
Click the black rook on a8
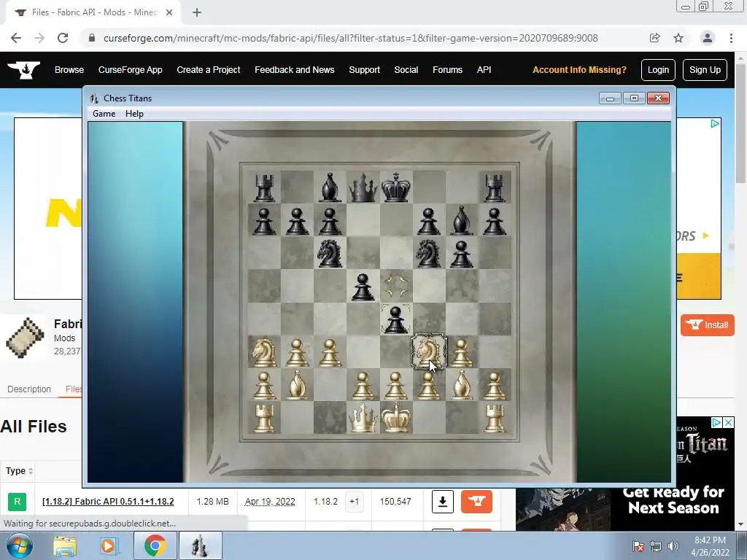click(x=264, y=189)
